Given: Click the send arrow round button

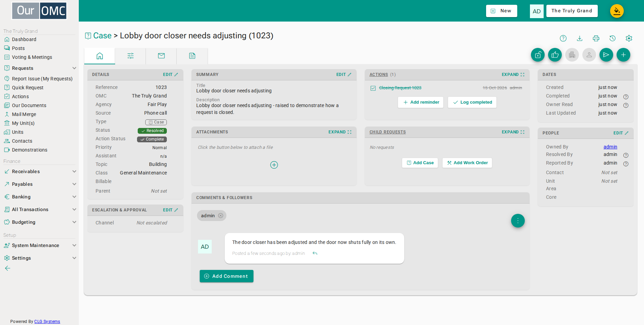Looking at the screenshot, I should point(606,55).
